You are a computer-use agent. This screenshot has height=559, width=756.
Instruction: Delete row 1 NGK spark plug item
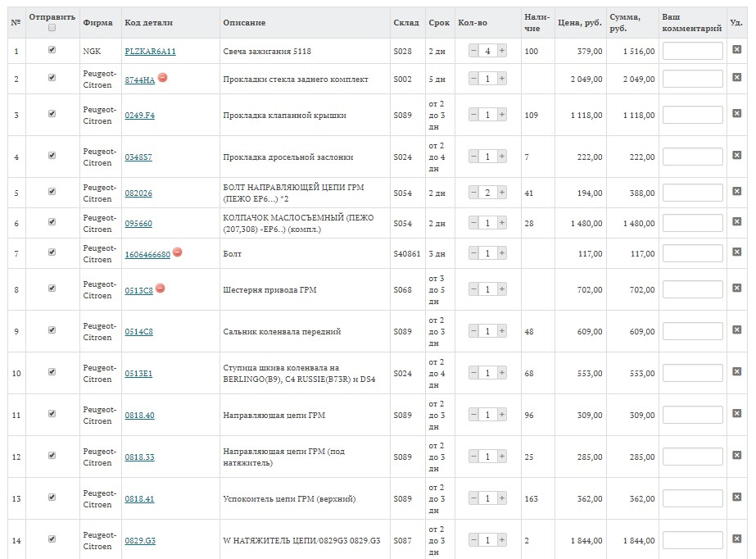coord(736,51)
